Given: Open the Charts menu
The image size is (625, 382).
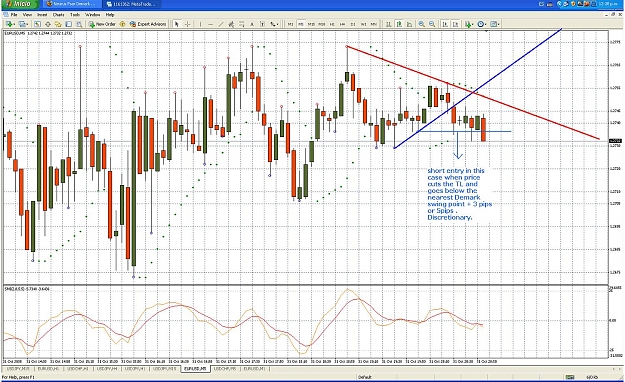Looking at the screenshot, I should 58,15.
